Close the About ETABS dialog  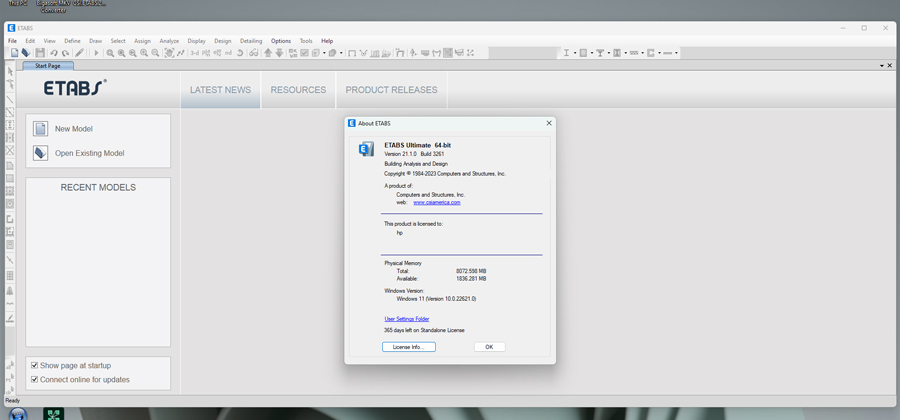549,123
